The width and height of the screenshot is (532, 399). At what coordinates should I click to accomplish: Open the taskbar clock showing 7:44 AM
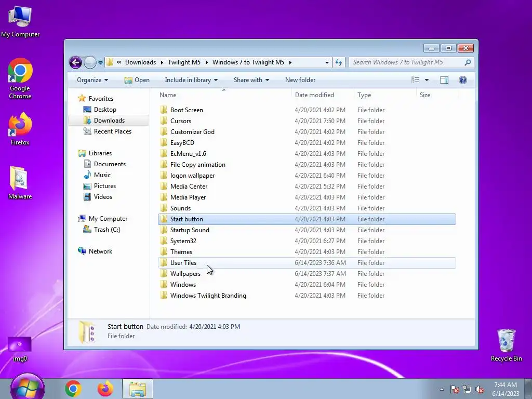506,389
